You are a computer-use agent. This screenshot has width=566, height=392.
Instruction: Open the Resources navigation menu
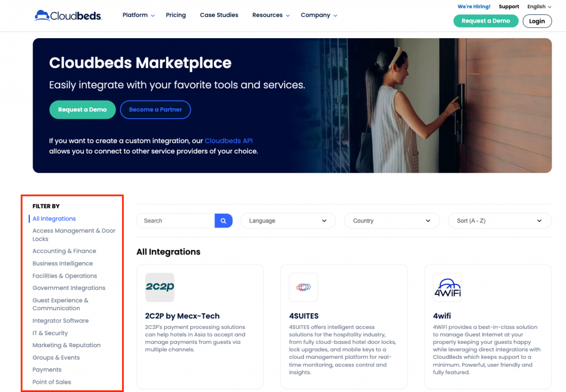tap(270, 15)
